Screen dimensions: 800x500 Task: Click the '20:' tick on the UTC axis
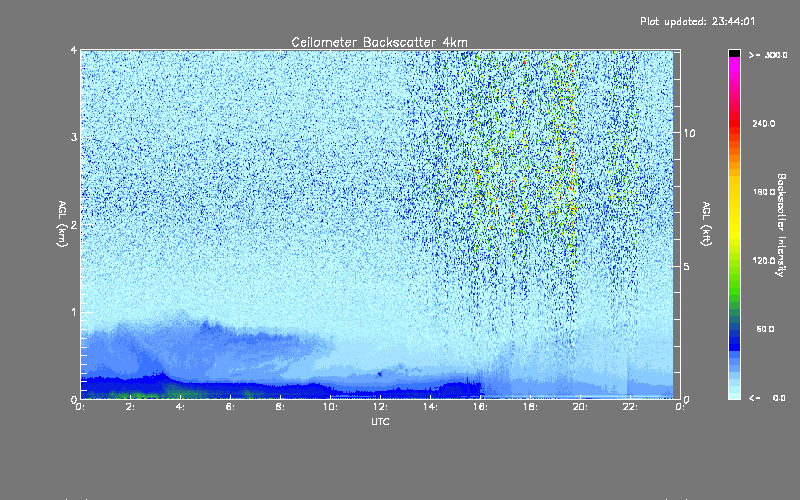580,407
